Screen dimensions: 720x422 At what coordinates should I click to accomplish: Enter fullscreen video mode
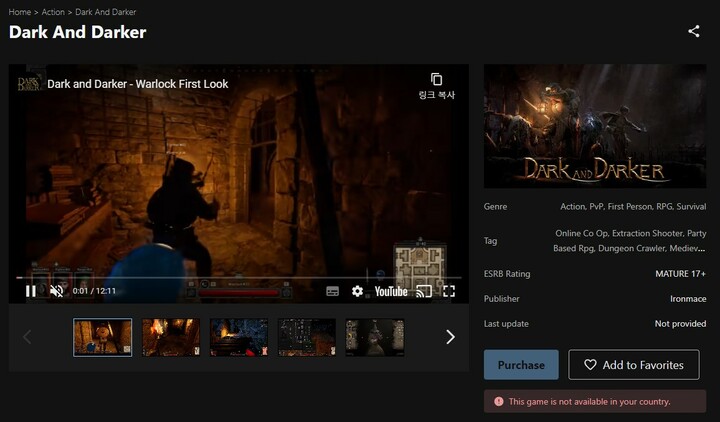(x=449, y=291)
